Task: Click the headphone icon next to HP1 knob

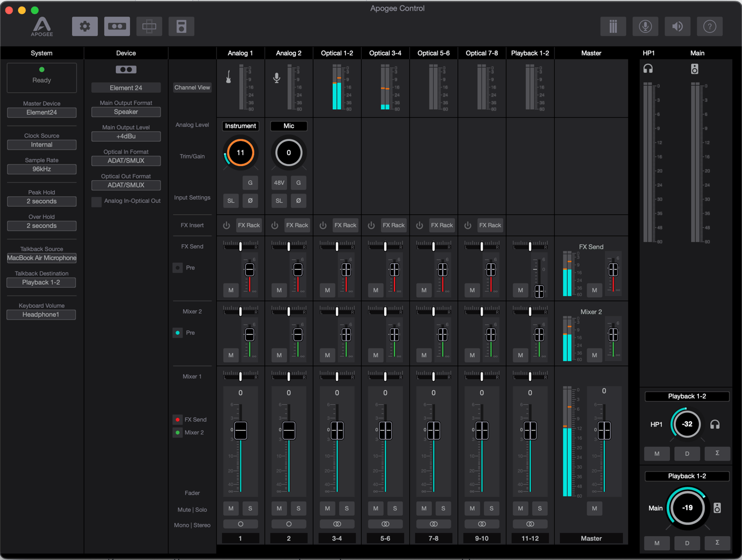Action: (x=715, y=425)
